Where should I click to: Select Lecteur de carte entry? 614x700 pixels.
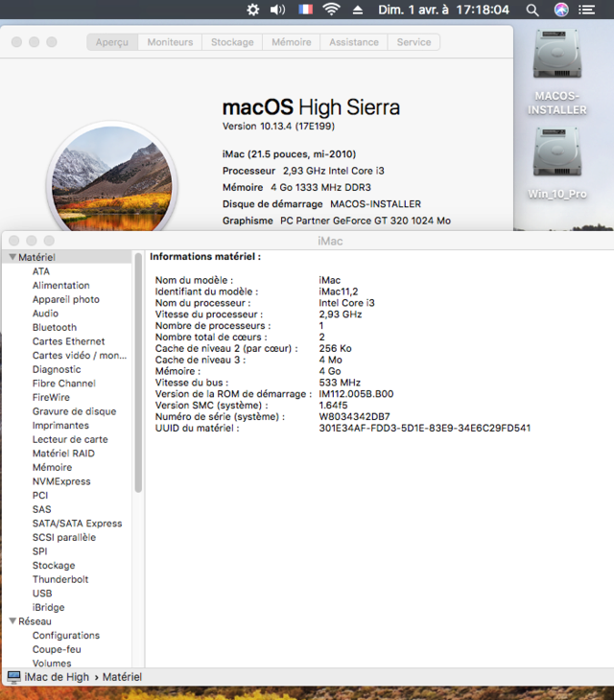70,439
